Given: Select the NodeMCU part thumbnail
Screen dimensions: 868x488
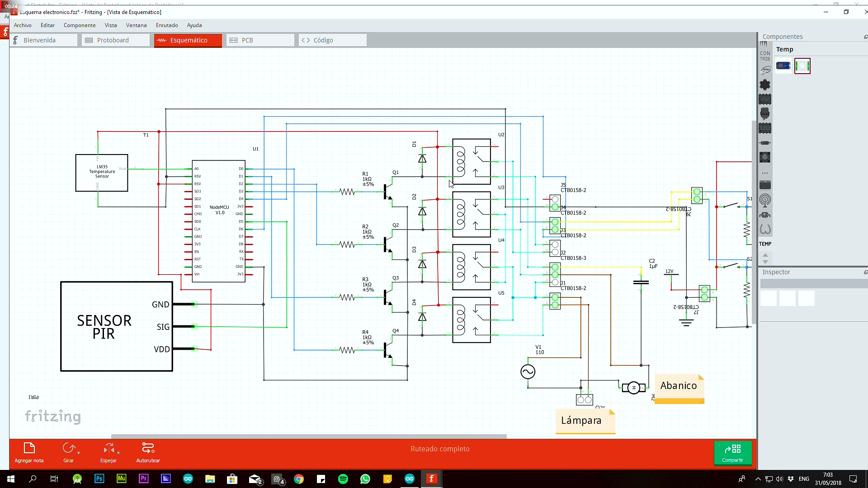Looking at the screenshot, I should coord(783,66).
